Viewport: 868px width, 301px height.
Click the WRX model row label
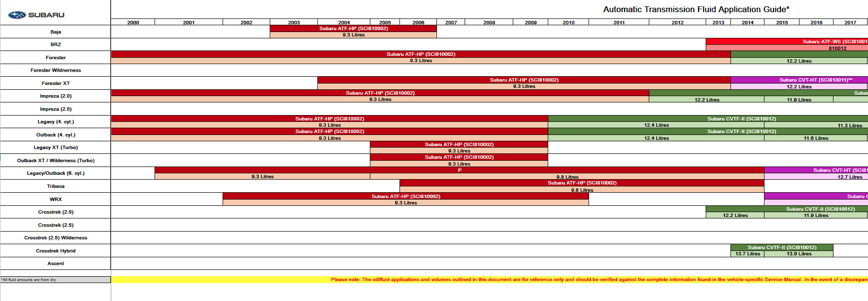tap(55, 199)
